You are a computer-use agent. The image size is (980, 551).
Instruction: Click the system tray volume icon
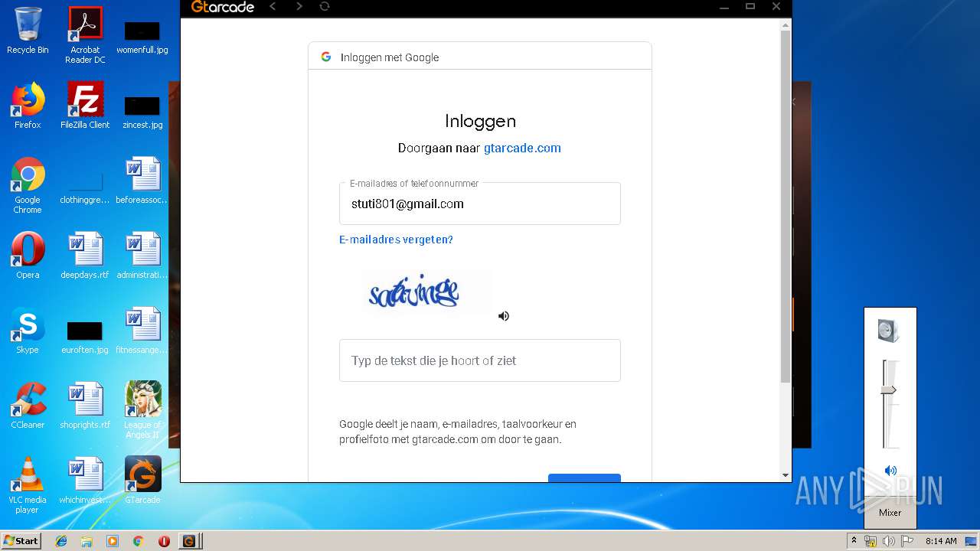pyautogui.click(x=889, y=541)
